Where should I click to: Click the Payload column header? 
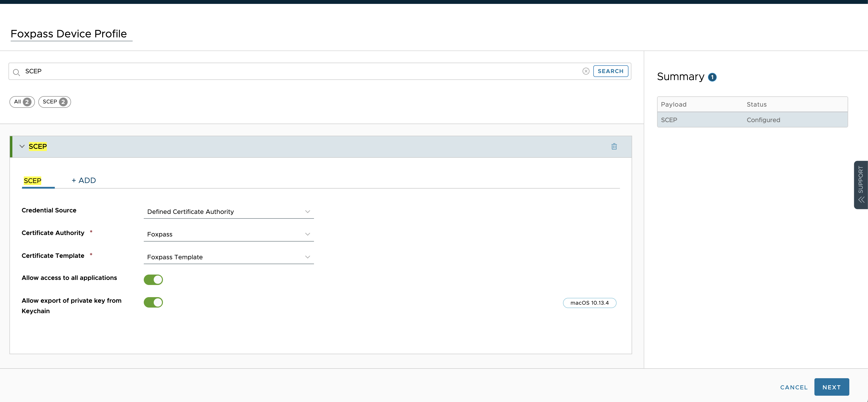point(674,105)
